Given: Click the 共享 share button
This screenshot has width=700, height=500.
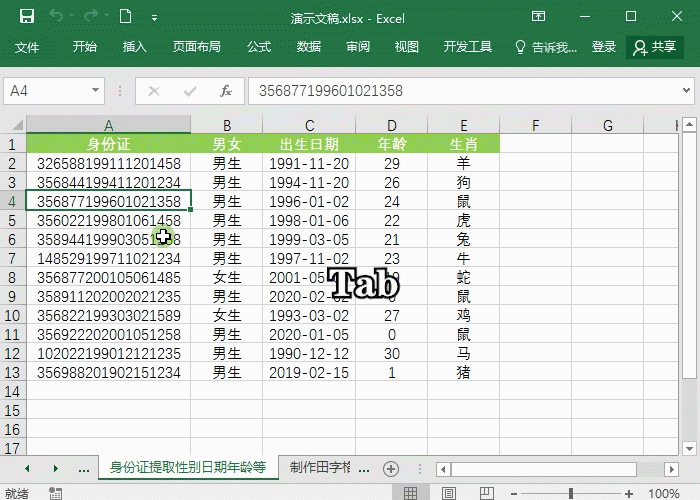Looking at the screenshot, I should 655,47.
